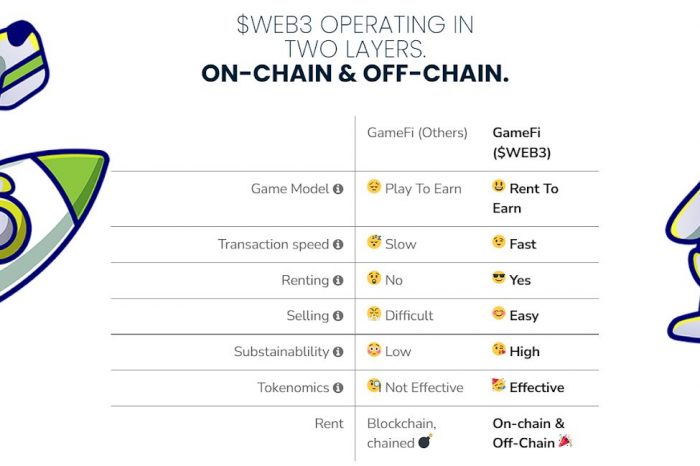Click the kissing emoji next to High
The height and width of the screenshot is (466, 700).
[499, 350]
